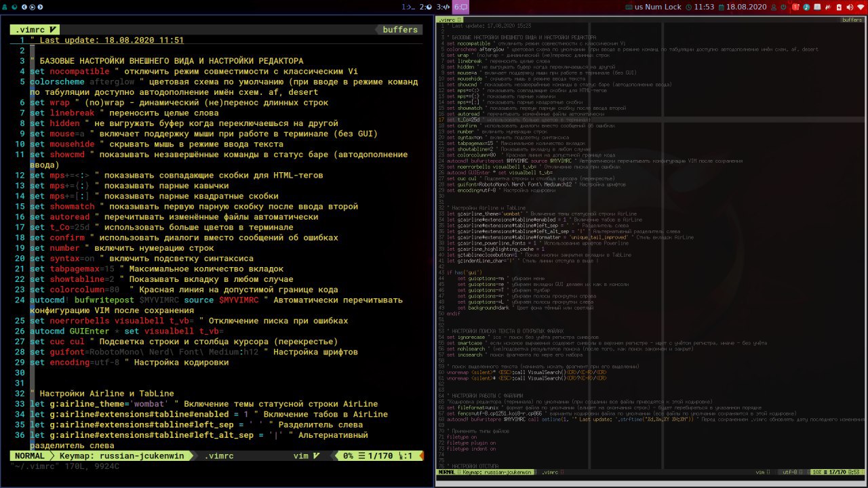Click '"~/.vimrc" 170L, 9924C' message in left Vim

tap(65, 466)
